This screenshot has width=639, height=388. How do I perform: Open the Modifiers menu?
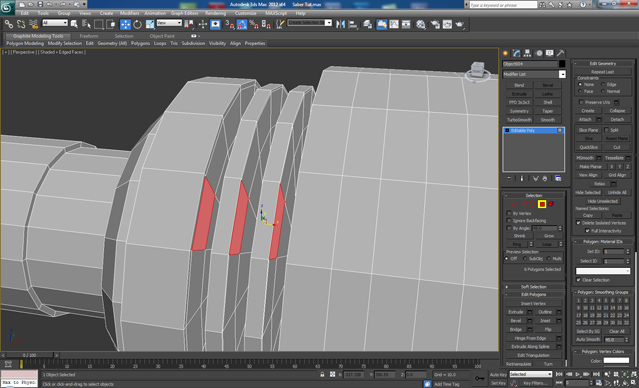[129, 13]
